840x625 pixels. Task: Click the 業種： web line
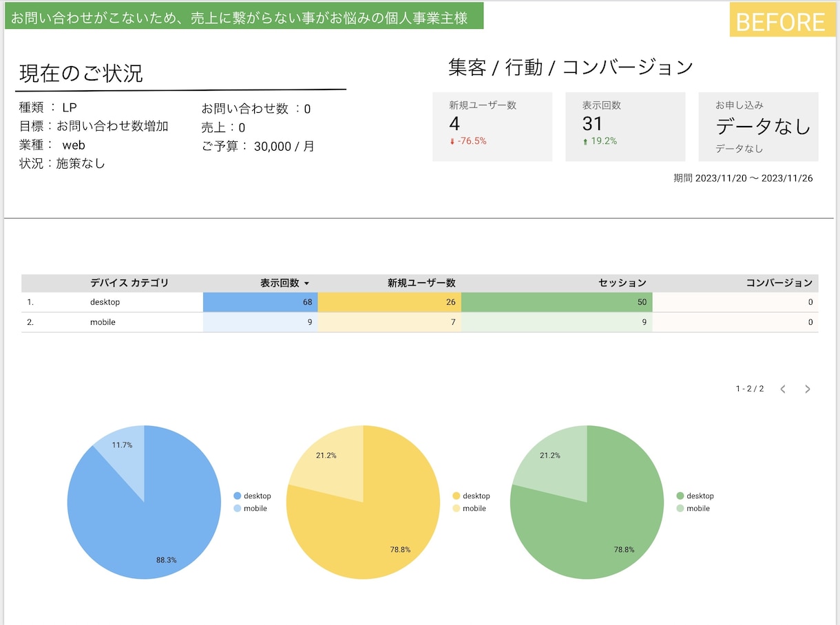[52, 145]
